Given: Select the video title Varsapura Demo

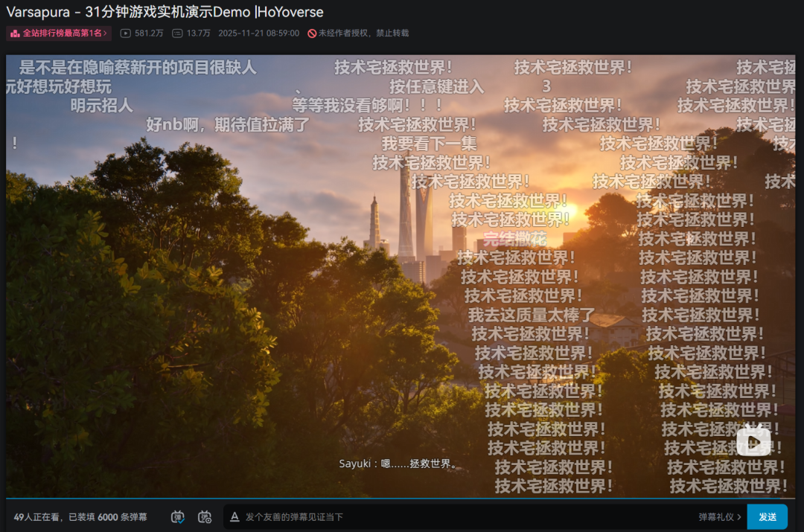Looking at the screenshot, I should coord(162,11).
